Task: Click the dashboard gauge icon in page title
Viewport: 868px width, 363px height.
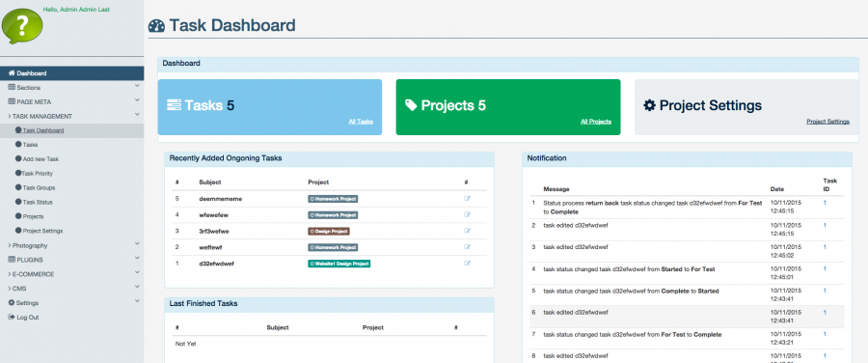Action: tap(156, 26)
